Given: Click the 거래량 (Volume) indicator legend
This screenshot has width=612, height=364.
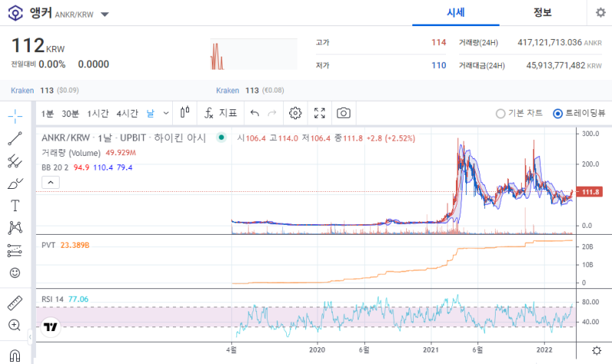Looking at the screenshot, I should click(71, 153).
